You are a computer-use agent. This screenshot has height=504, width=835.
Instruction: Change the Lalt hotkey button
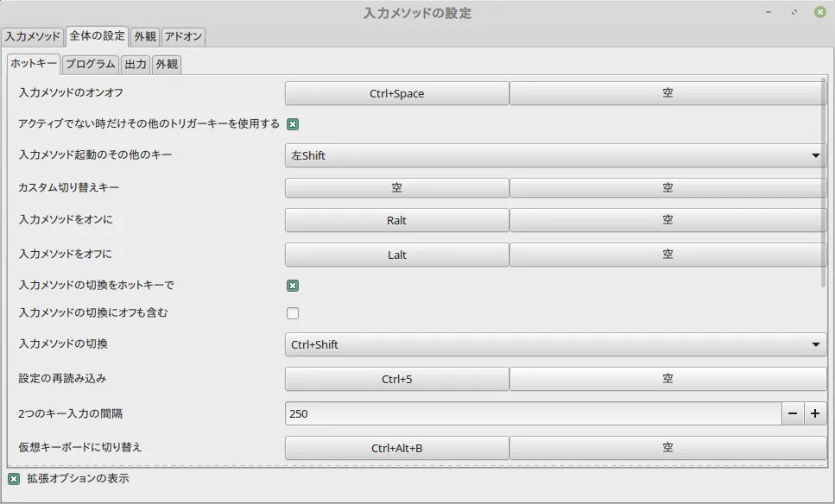click(396, 255)
